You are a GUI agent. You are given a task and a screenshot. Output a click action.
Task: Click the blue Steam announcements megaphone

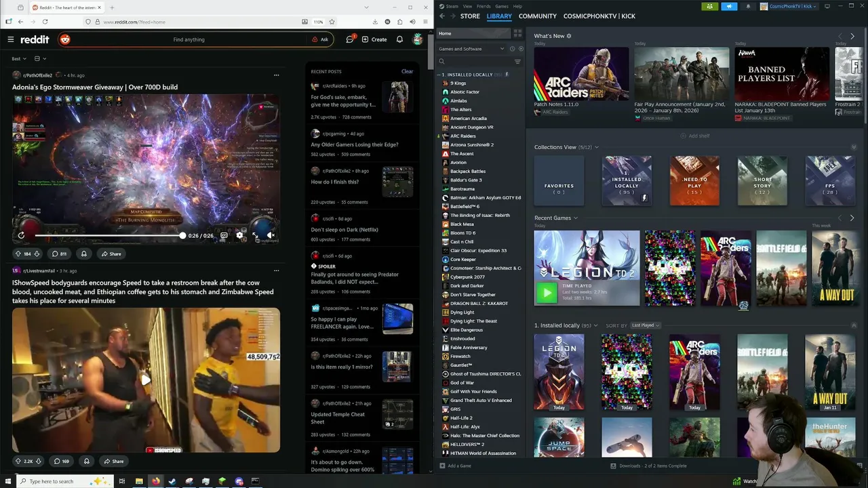pos(729,6)
